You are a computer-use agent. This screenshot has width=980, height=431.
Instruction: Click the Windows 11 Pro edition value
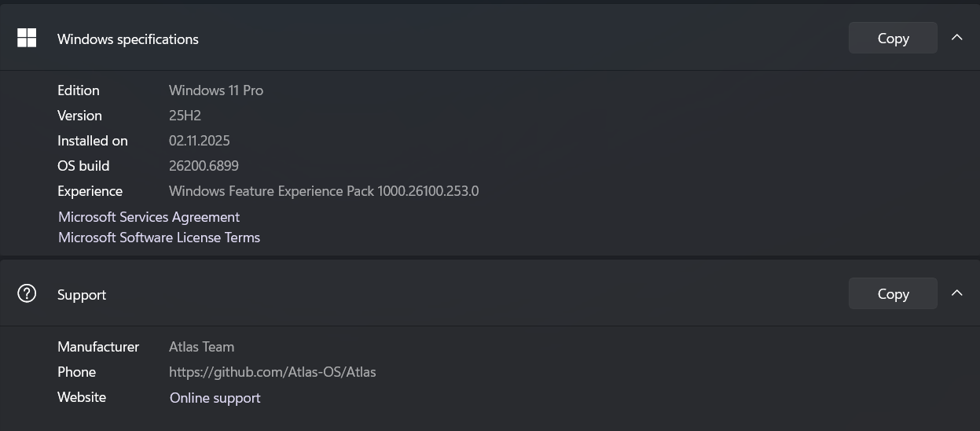click(x=216, y=90)
